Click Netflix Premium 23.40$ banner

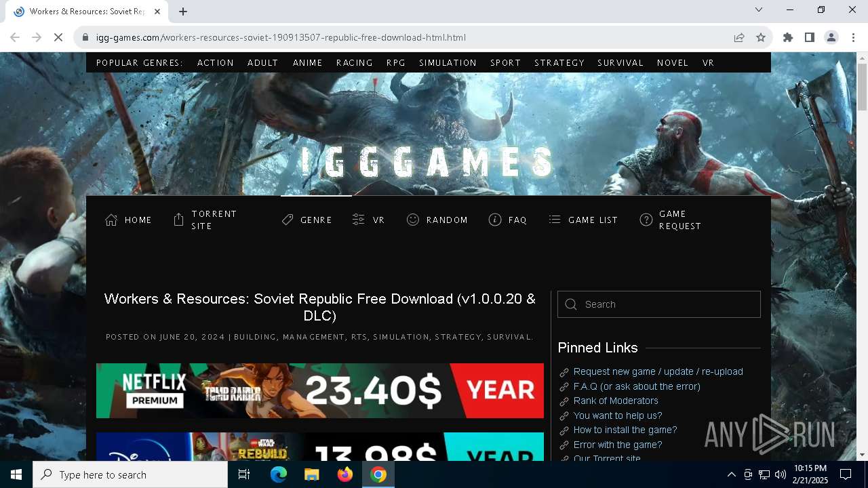320,390
